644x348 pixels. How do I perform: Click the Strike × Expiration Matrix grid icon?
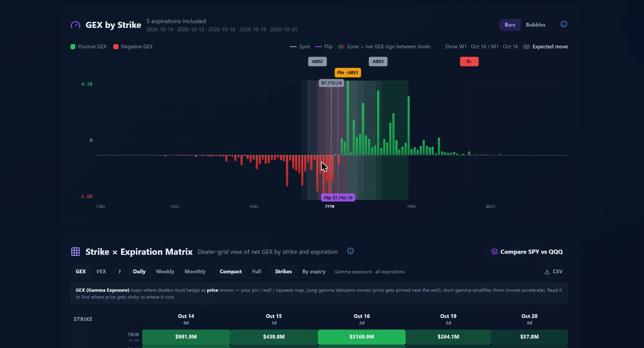[x=76, y=252]
